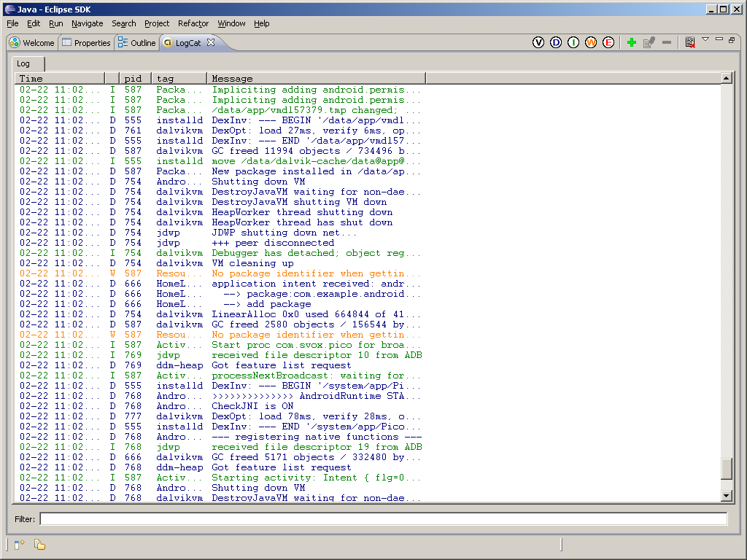Image resolution: width=747 pixels, height=560 pixels.
Task: Select row '--> add package'
Action: (x=367, y=304)
